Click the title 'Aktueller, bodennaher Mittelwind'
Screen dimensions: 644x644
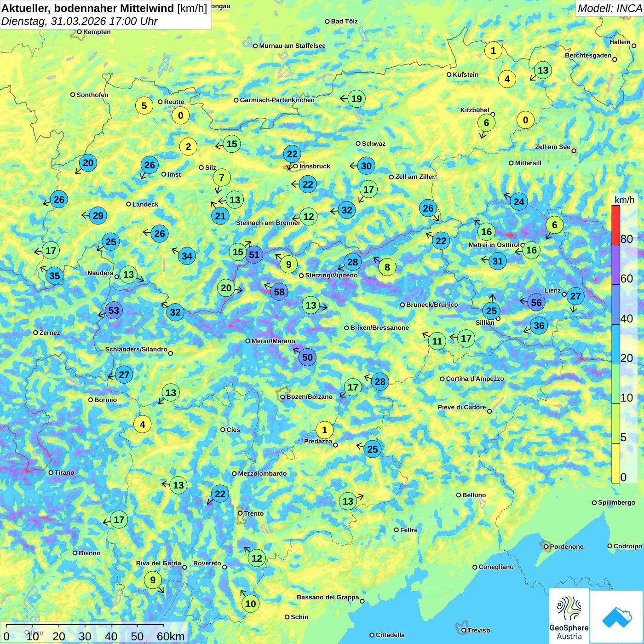(88, 8)
